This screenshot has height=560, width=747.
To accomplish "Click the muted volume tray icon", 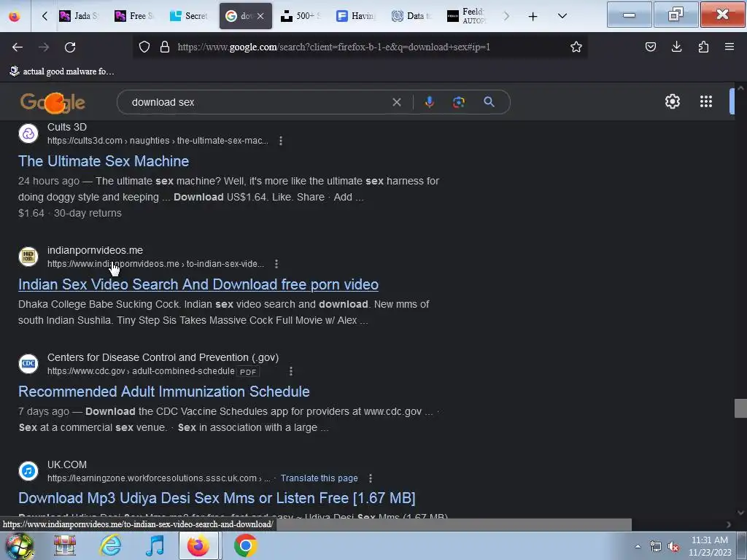I will [673, 547].
